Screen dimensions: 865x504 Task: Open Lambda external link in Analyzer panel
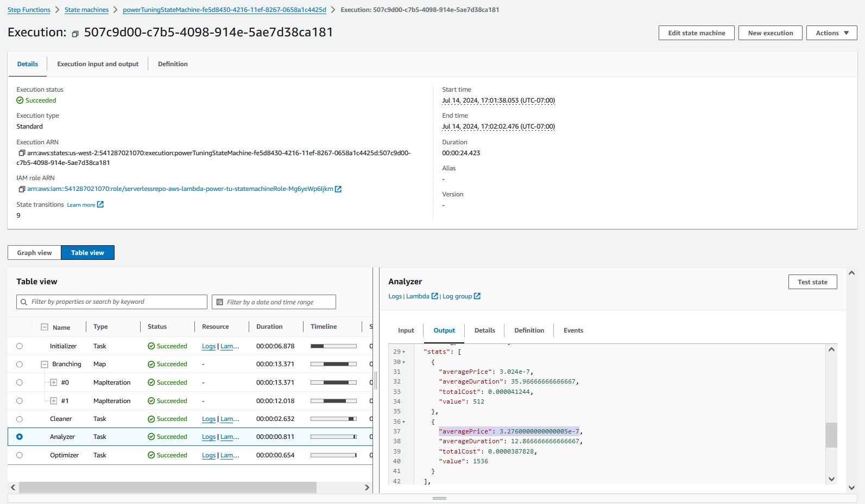click(x=434, y=296)
